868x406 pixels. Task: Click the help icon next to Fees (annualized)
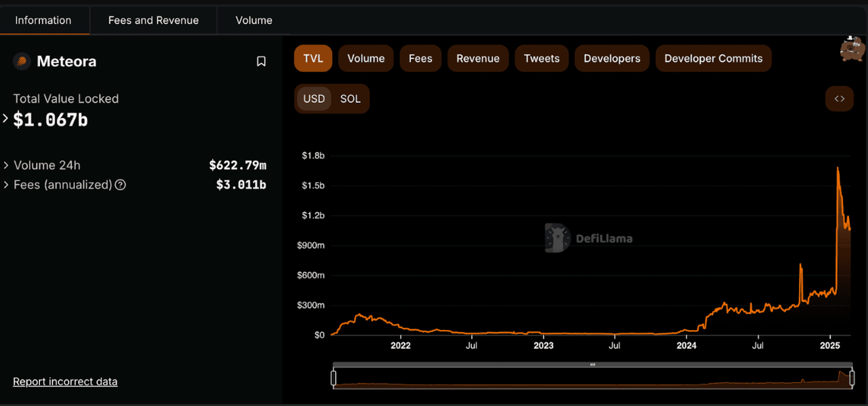click(121, 185)
